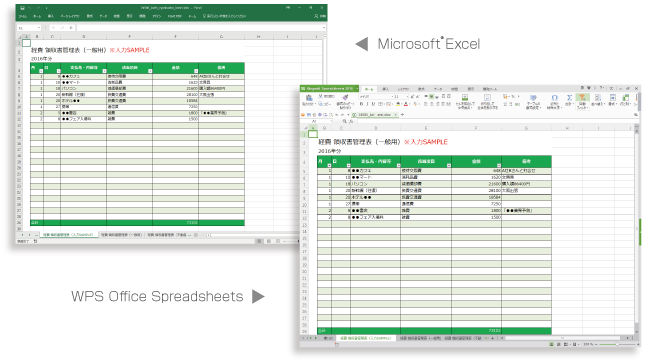Click fill color bucket in WPS ribbon

[x=398, y=104]
